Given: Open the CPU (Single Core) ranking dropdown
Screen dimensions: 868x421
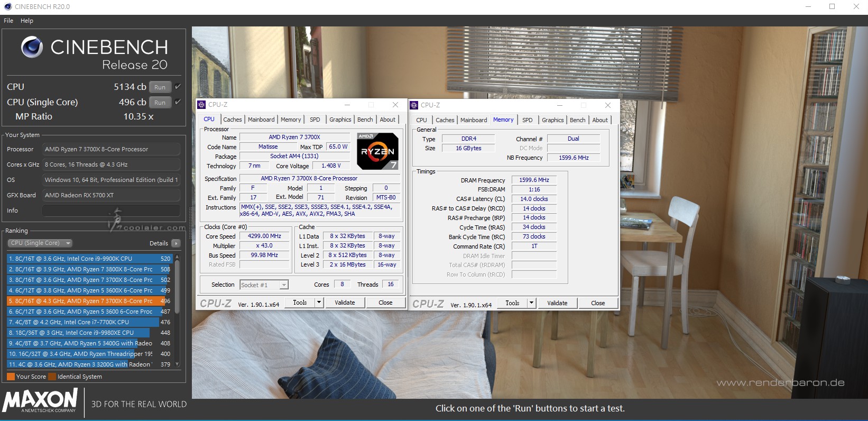Looking at the screenshot, I should (x=40, y=243).
